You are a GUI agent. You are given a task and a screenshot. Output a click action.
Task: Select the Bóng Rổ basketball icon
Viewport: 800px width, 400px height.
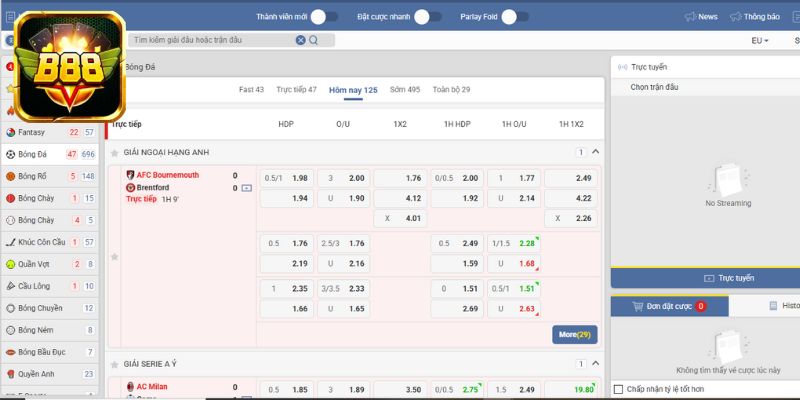click(x=10, y=176)
